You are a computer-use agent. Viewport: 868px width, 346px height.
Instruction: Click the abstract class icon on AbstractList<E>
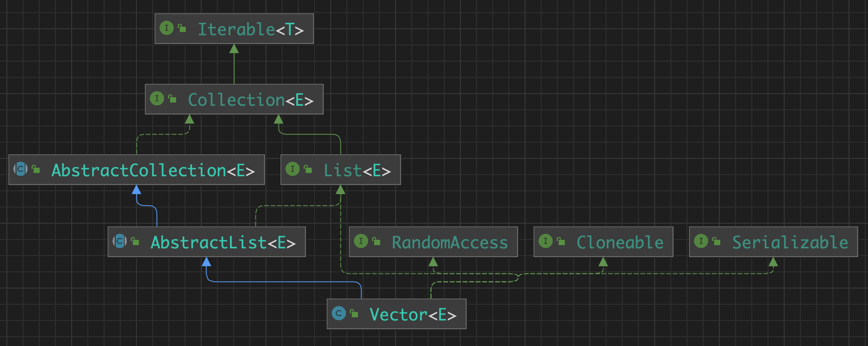(119, 241)
